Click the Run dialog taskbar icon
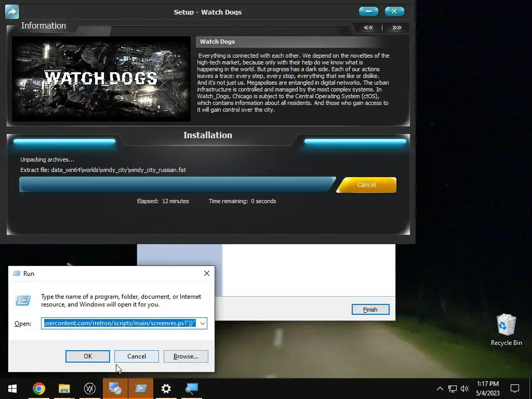 tap(140, 389)
